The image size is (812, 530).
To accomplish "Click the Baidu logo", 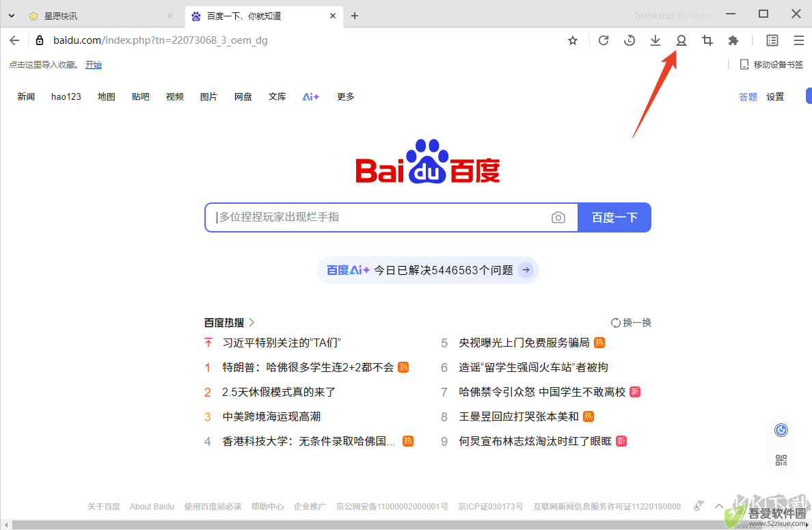I will tap(428, 161).
